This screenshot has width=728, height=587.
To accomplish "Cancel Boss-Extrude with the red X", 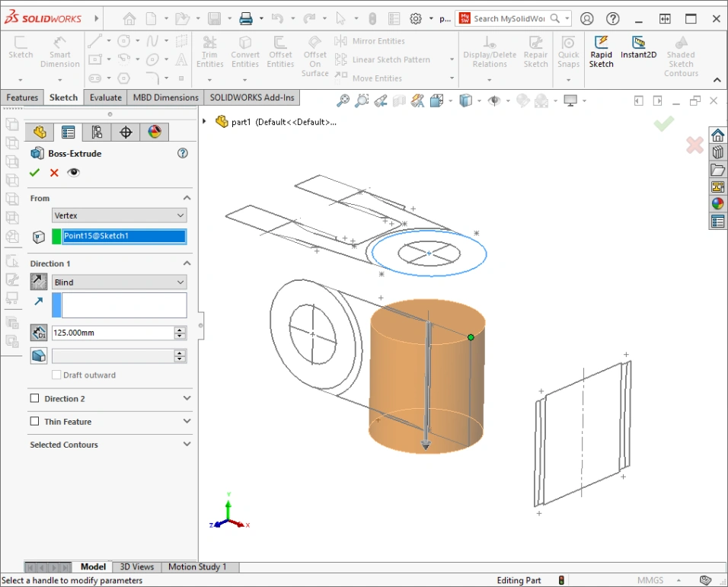I will 54,173.
